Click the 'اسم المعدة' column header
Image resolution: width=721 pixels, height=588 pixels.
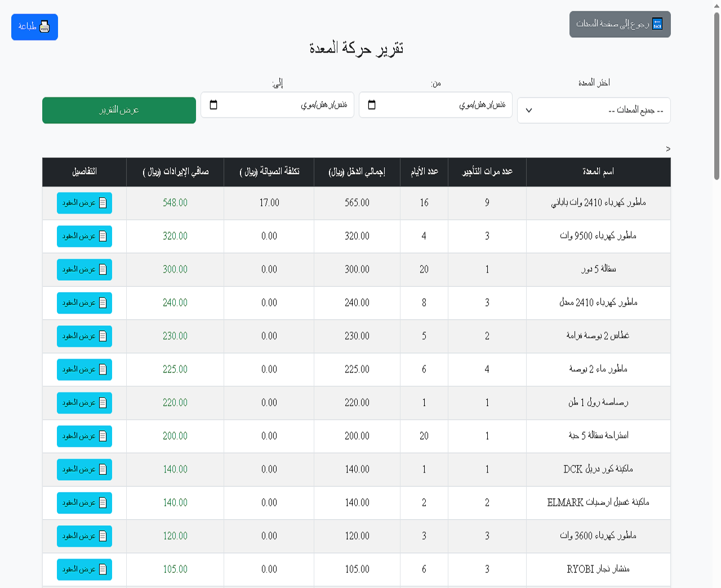tap(598, 172)
